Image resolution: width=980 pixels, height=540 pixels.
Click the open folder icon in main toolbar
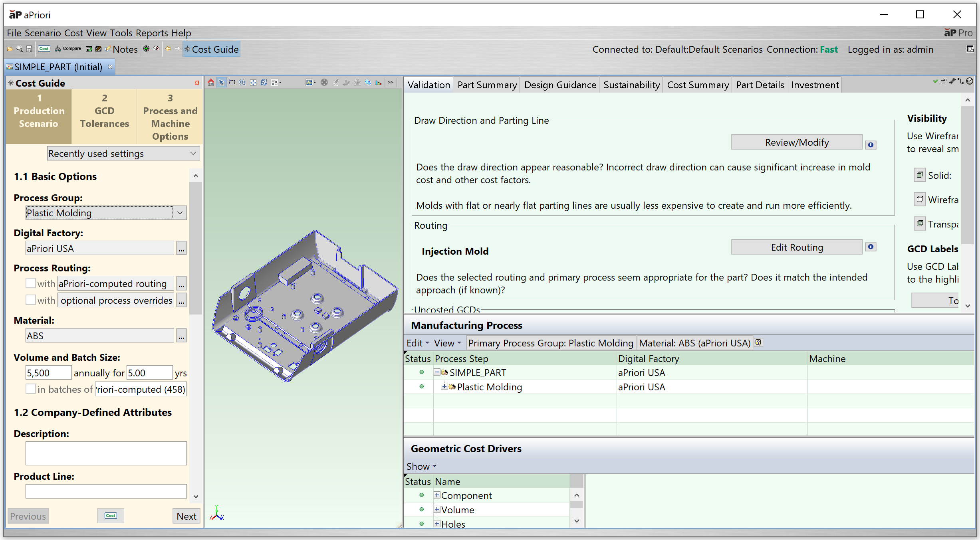tap(10, 49)
